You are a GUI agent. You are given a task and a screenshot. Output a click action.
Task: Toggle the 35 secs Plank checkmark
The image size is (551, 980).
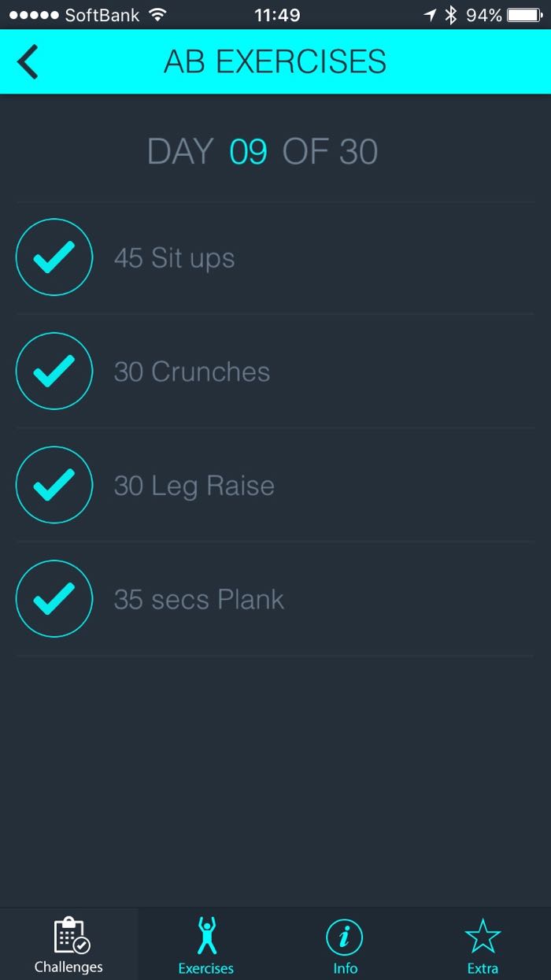pyautogui.click(x=54, y=599)
